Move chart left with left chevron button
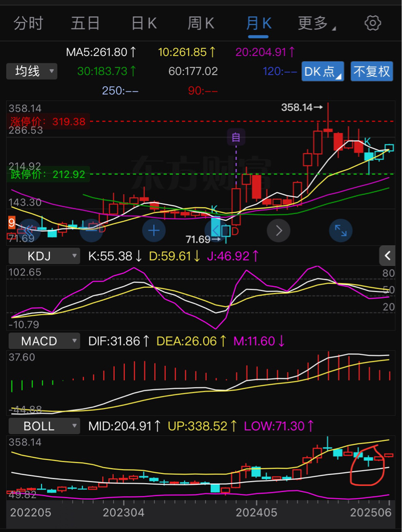Image resolution: width=402 pixels, height=532 pixels. tap(216, 231)
